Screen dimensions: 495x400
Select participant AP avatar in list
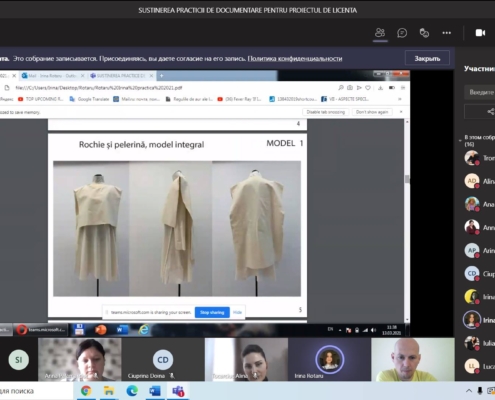472,250
